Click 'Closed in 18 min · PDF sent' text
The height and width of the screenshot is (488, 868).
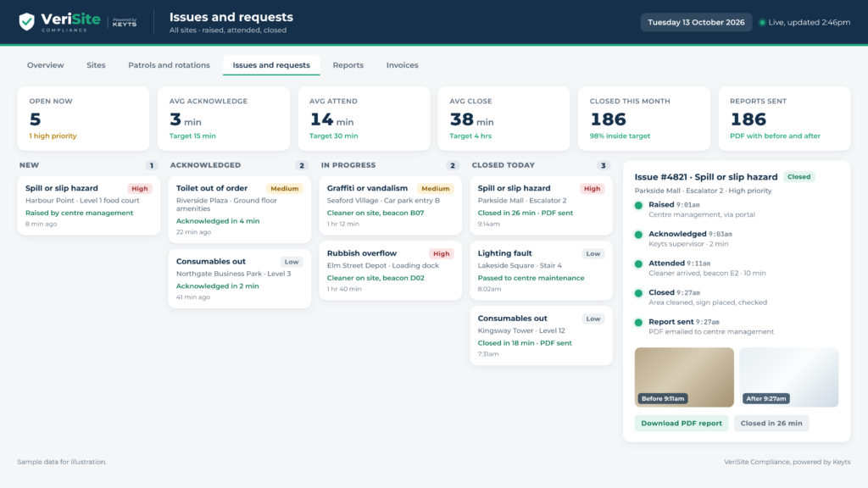(x=525, y=343)
